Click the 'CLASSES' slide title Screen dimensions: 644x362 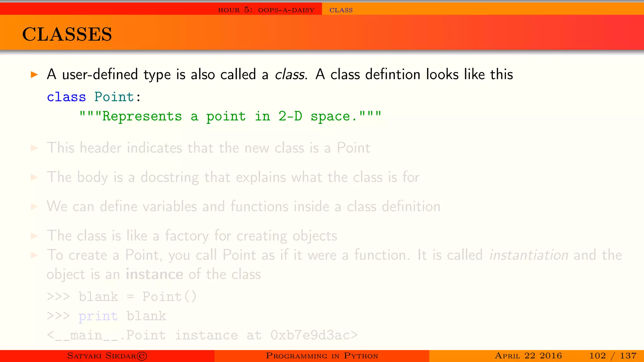(67, 34)
